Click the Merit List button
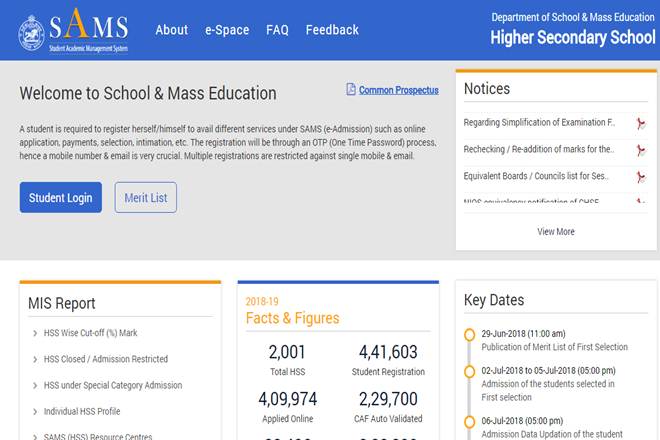Screen dimensions: 660x440 (146, 198)
